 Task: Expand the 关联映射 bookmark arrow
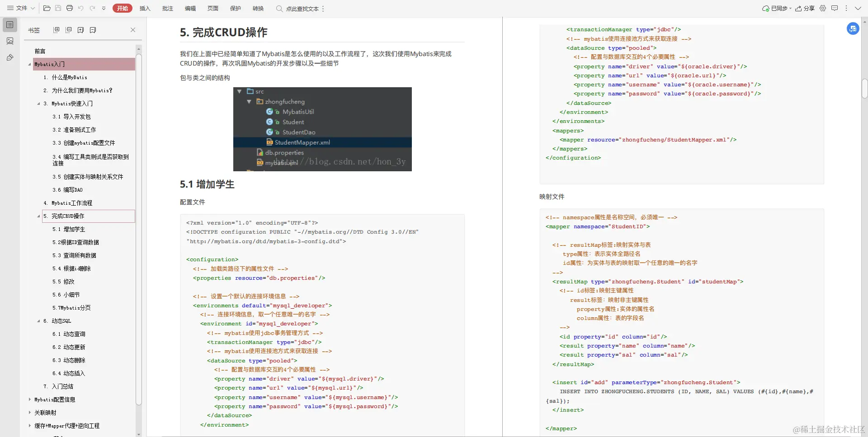click(x=30, y=413)
